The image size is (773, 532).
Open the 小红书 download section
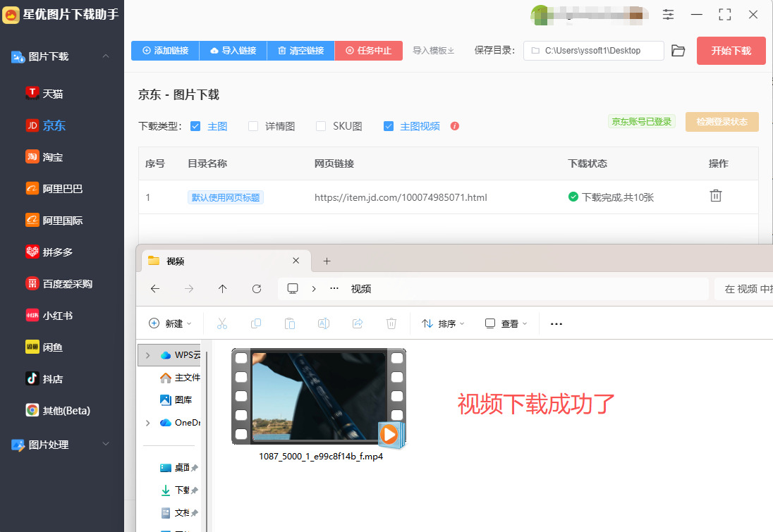coord(49,315)
